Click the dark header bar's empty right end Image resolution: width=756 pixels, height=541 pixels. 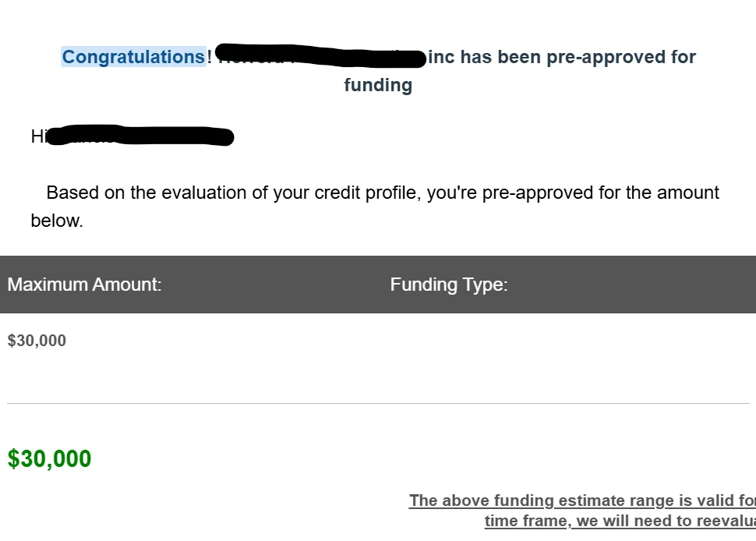click(662, 285)
